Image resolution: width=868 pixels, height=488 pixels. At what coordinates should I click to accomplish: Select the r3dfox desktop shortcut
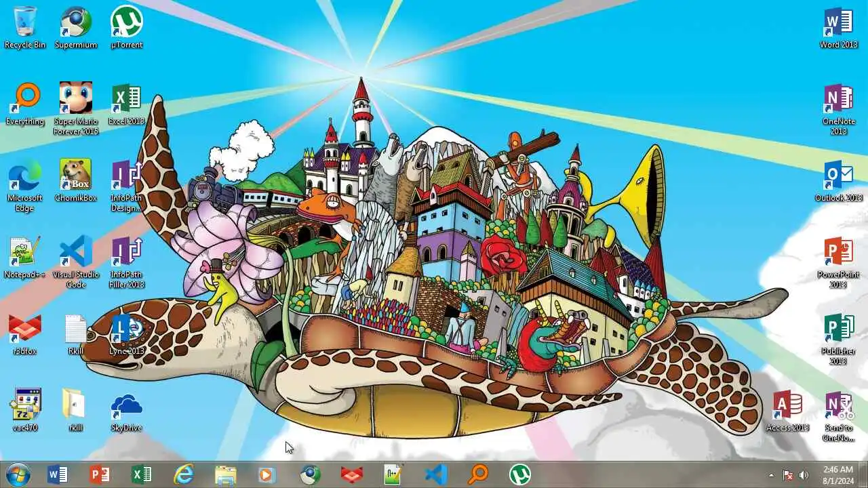25,333
